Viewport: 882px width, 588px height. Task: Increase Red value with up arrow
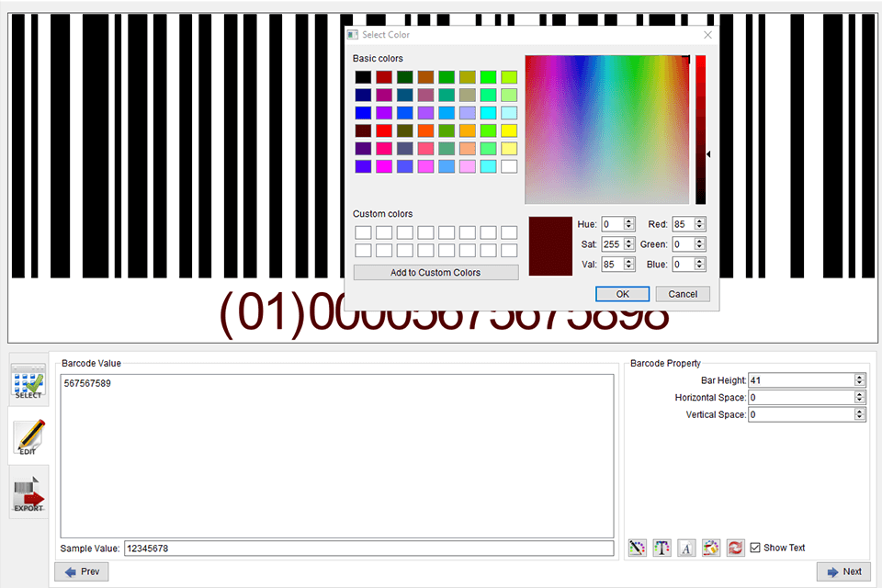tap(700, 221)
